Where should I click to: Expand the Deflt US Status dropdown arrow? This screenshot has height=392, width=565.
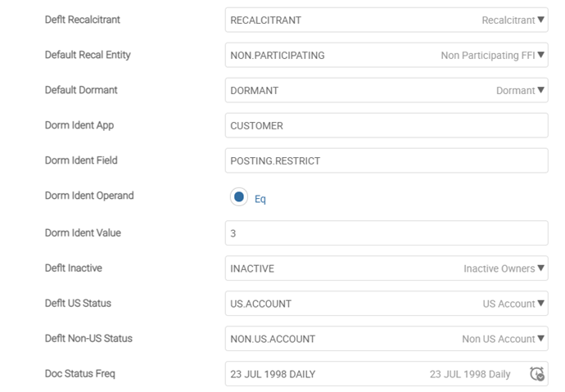coord(540,304)
